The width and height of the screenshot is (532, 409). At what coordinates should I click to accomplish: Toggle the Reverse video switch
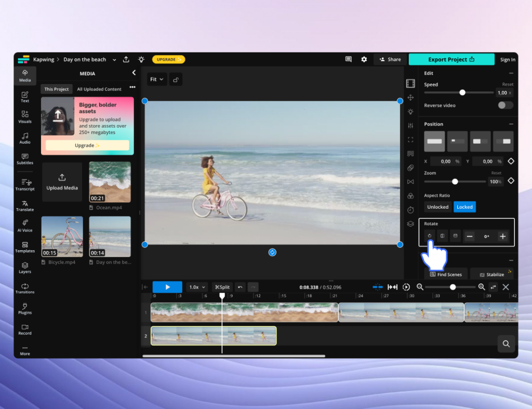(505, 105)
